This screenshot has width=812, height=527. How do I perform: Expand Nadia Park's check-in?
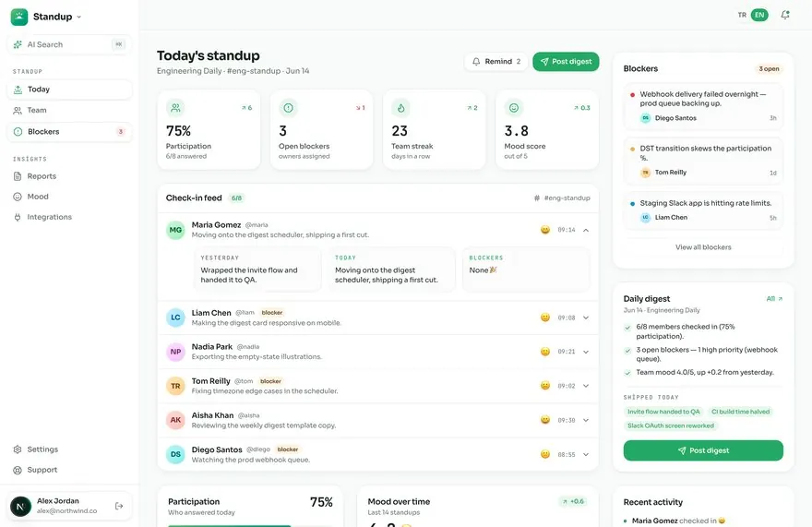coord(586,352)
